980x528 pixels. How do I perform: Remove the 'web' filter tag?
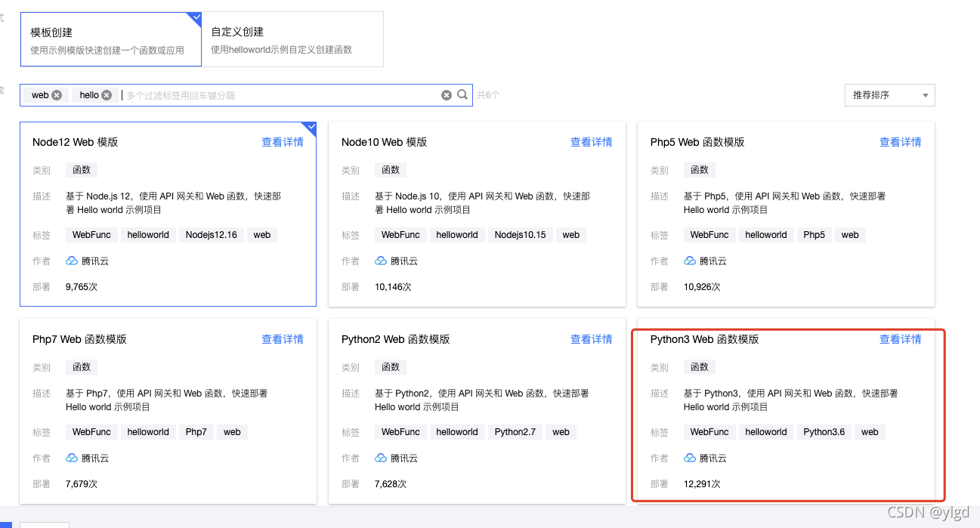tap(57, 95)
